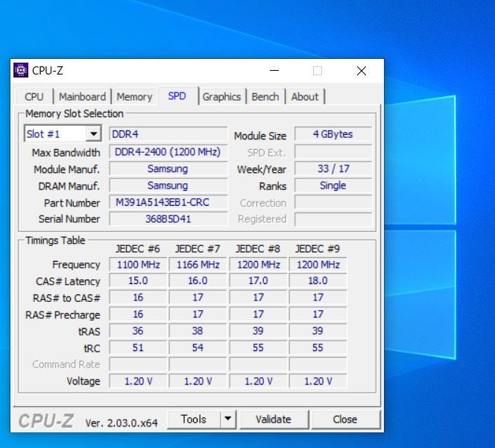The height and width of the screenshot is (448, 495).
Task: Open the CPU tab
Action: point(34,97)
